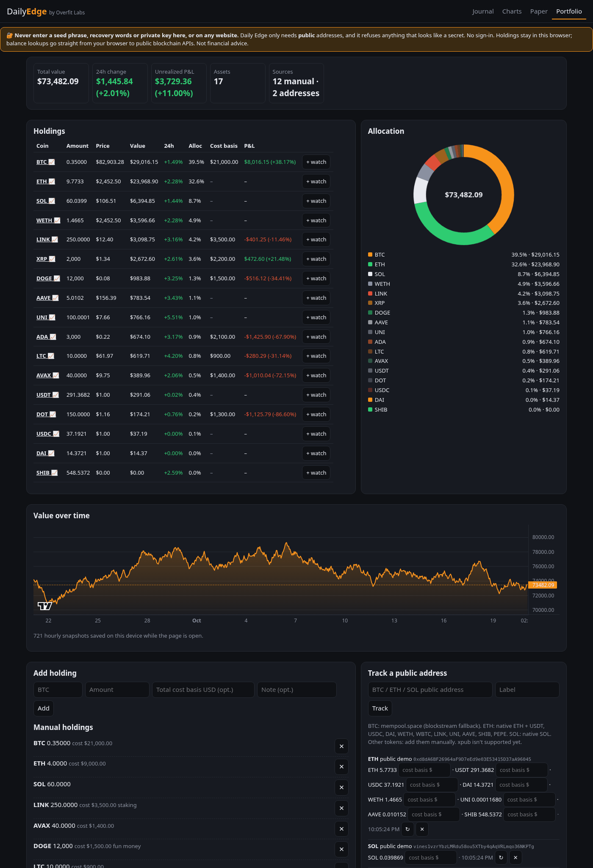Click the Track address button

click(380, 708)
